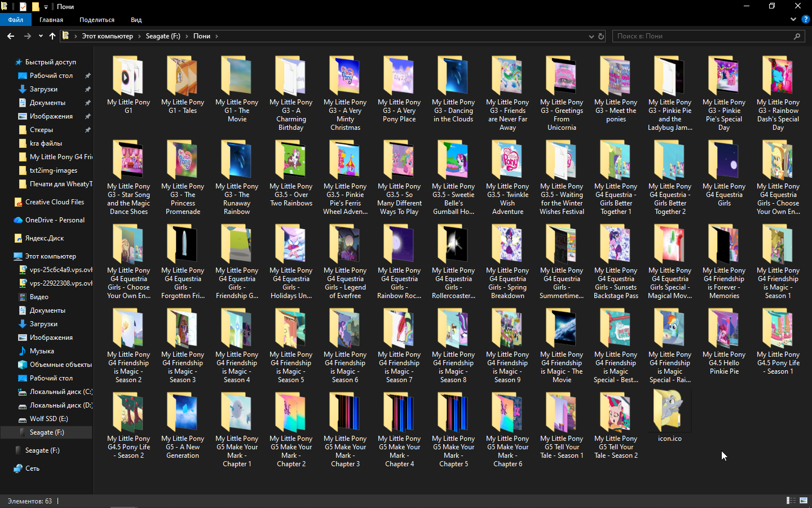The width and height of the screenshot is (812, 508).
Task: Open Локальный диск (C:) in the sidebar
Action: (x=61, y=392)
